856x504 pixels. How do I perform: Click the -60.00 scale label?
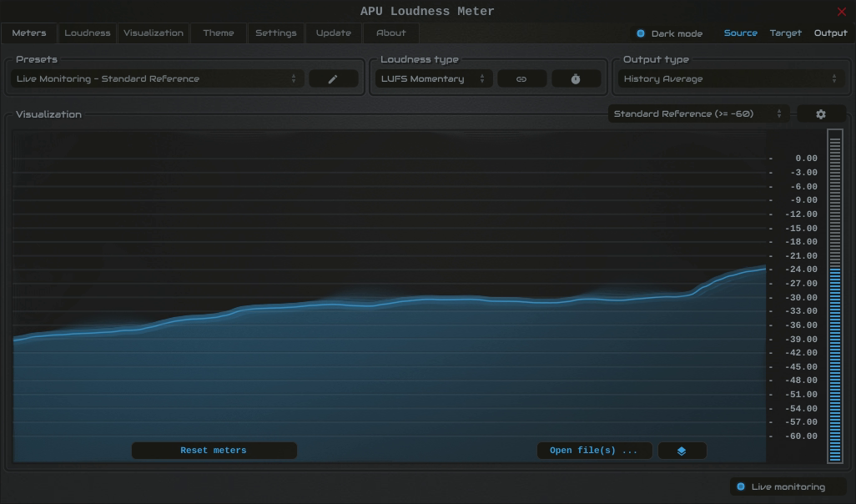click(801, 436)
